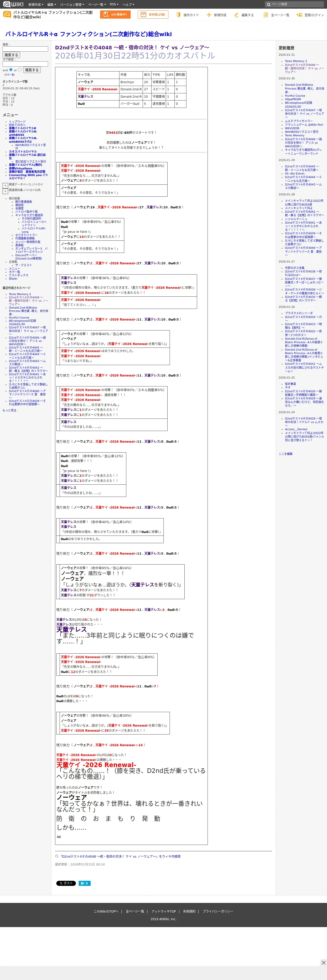Viewport: 327px width, 980px height.
Task: Click the Hatena B! bookmark button
Action: (x=85, y=883)
